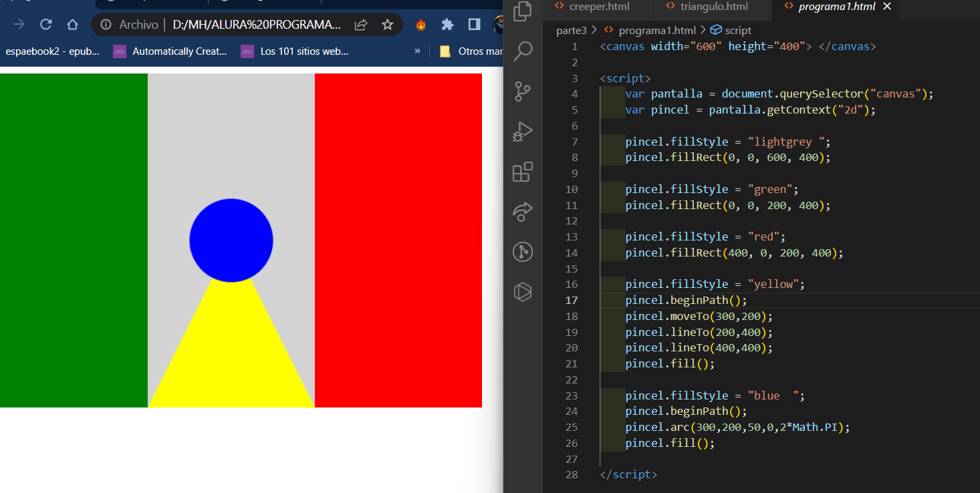Click the share page icon in address bar
The image size is (980, 493).
[x=361, y=25]
